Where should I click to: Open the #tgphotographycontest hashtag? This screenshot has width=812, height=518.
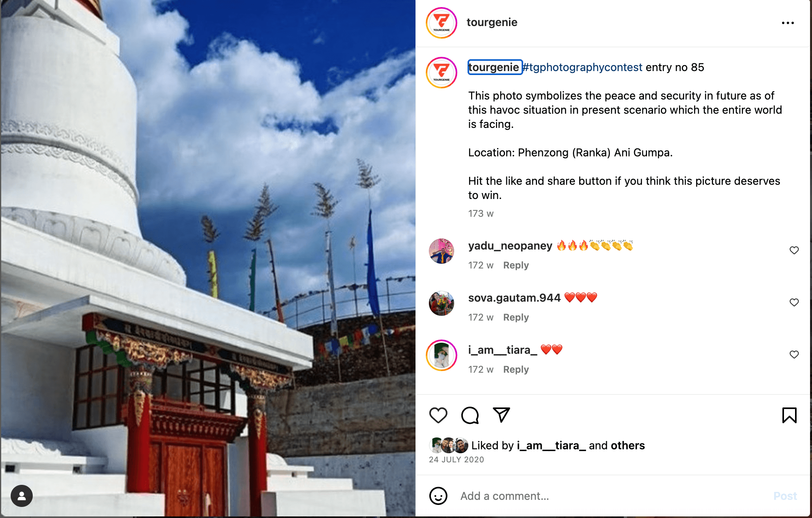pos(582,67)
